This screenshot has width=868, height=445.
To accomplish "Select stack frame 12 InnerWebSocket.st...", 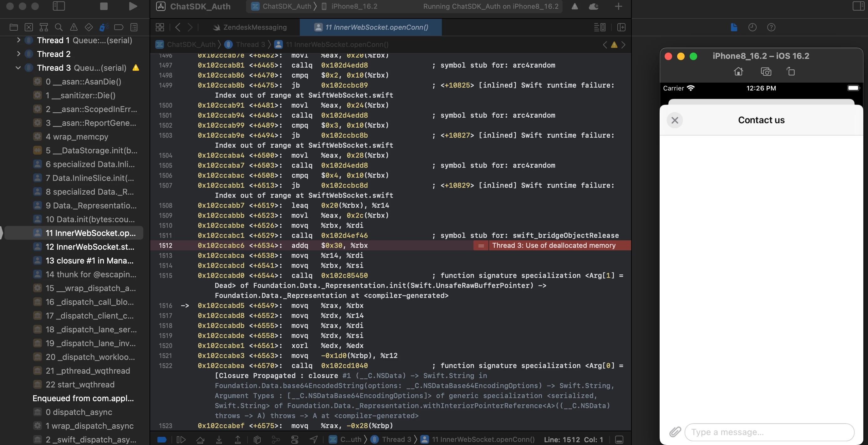I will click(x=89, y=247).
